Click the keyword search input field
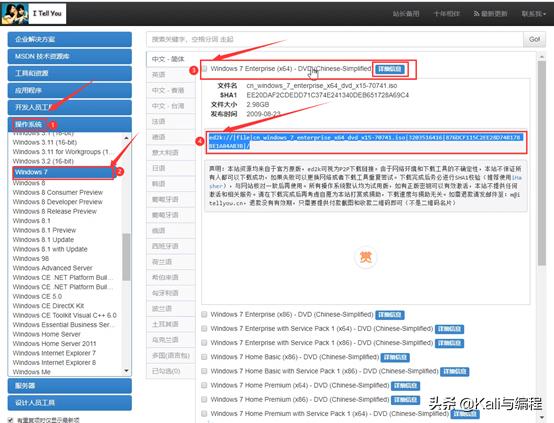 tap(335, 39)
